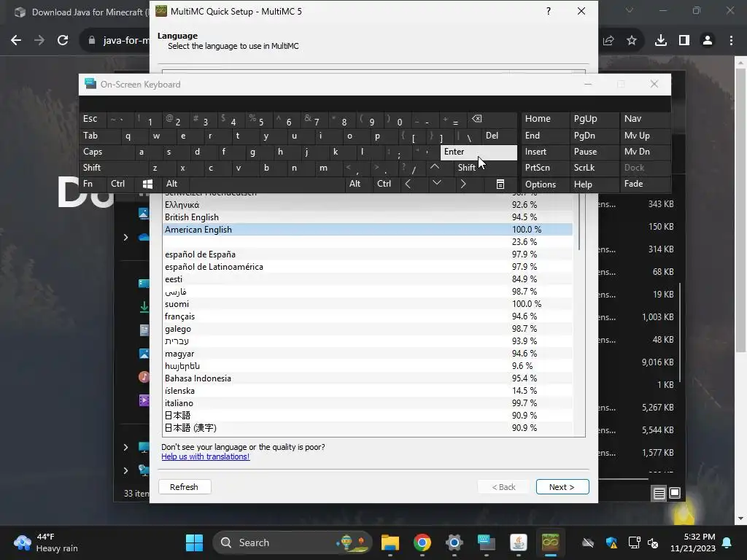Image resolution: width=747 pixels, height=560 pixels.
Task: Open Chrome downloads icon
Action: point(661,41)
